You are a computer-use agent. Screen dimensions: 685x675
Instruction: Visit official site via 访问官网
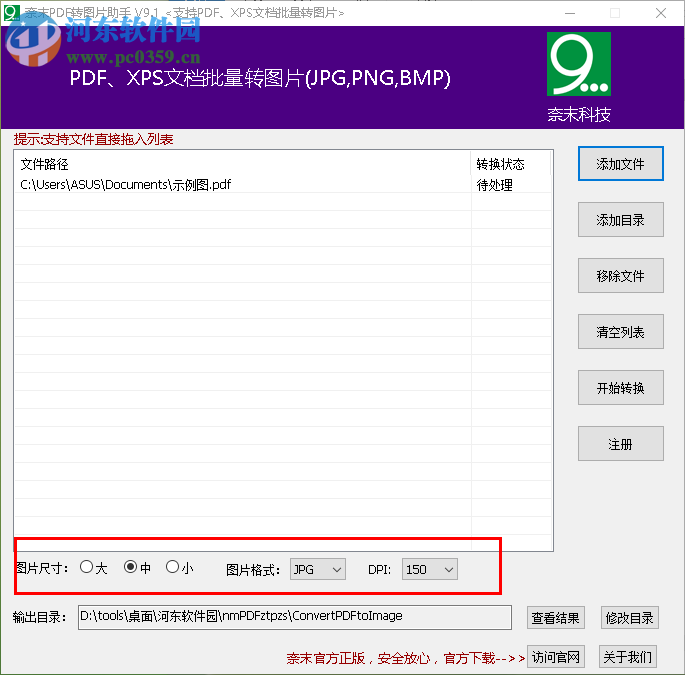pos(556,657)
